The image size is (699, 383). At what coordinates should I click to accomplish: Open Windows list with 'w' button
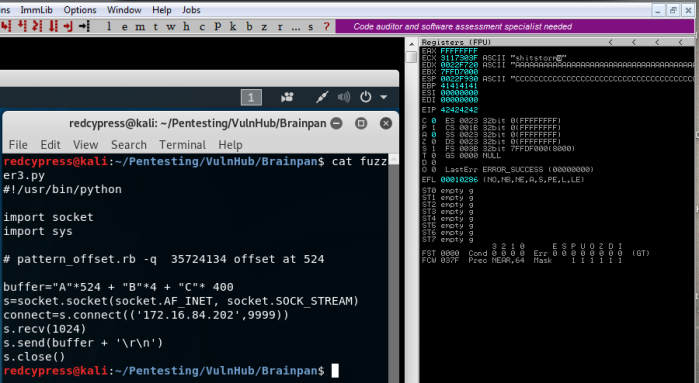(171, 26)
